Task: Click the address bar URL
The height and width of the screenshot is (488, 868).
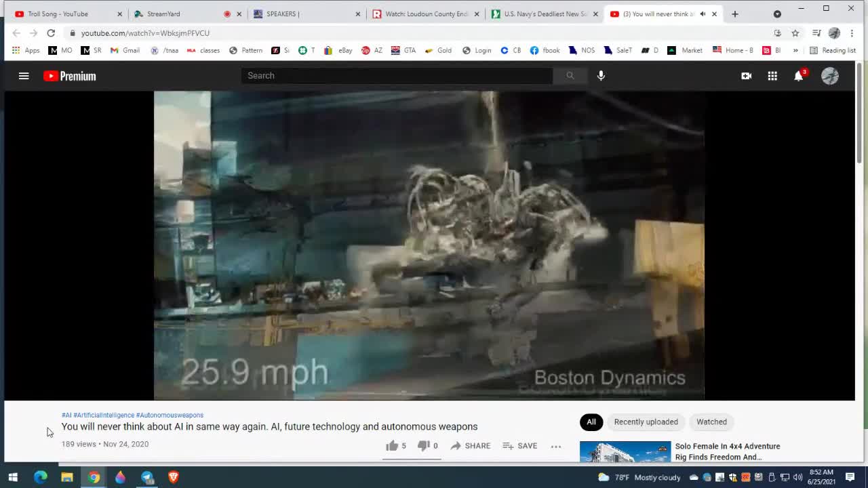Action: click(x=145, y=33)
